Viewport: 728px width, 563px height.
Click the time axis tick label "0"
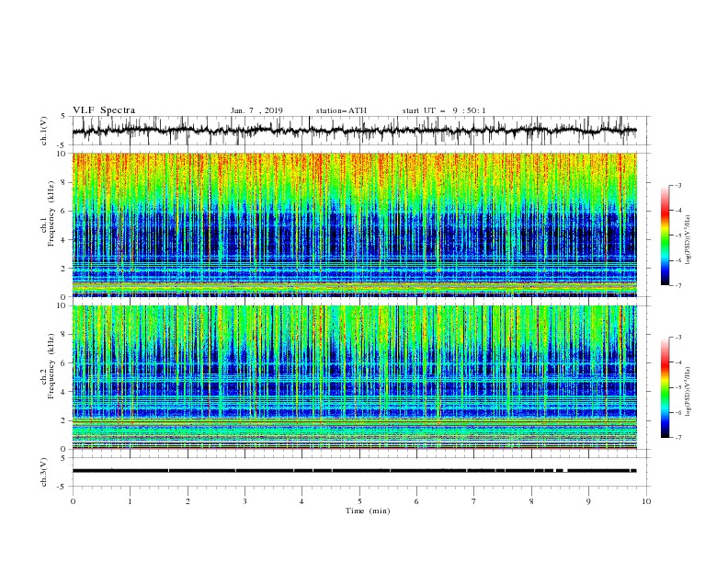click(x=73, y=501)
